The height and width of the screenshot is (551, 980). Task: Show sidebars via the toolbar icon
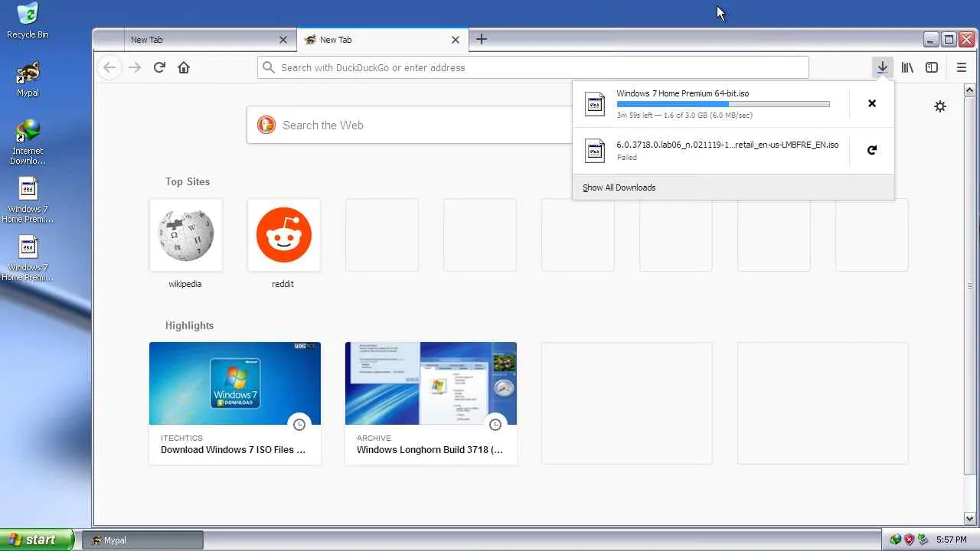point(932,67)
